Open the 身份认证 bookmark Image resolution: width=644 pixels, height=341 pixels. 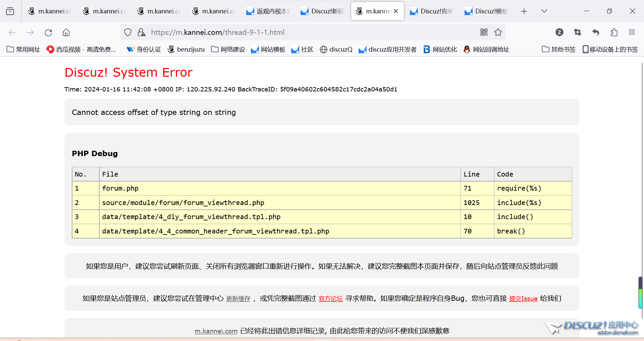(x=144, y=50)
